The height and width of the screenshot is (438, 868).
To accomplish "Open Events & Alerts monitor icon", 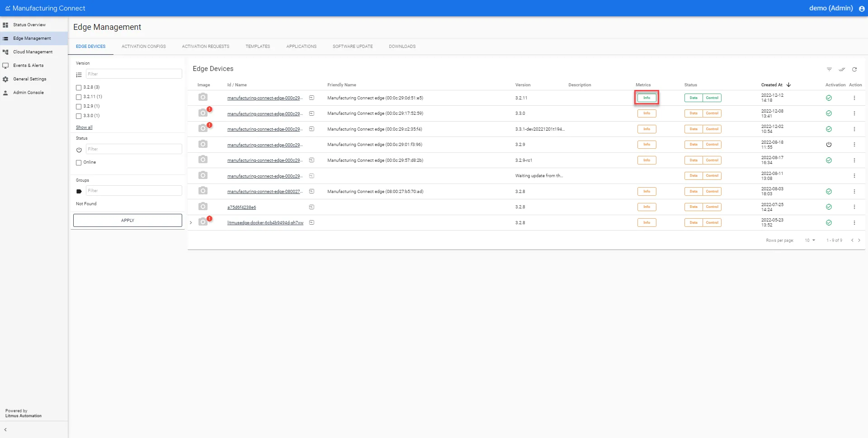I will (5, 66).
